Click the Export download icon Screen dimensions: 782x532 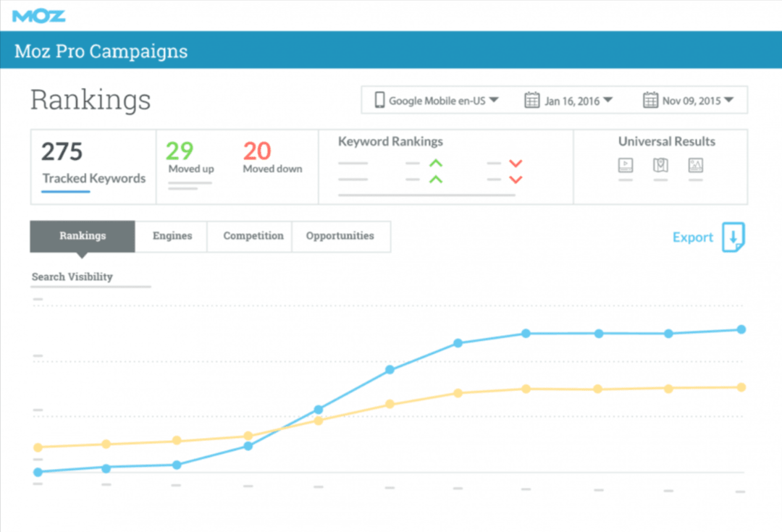[734, 237]
